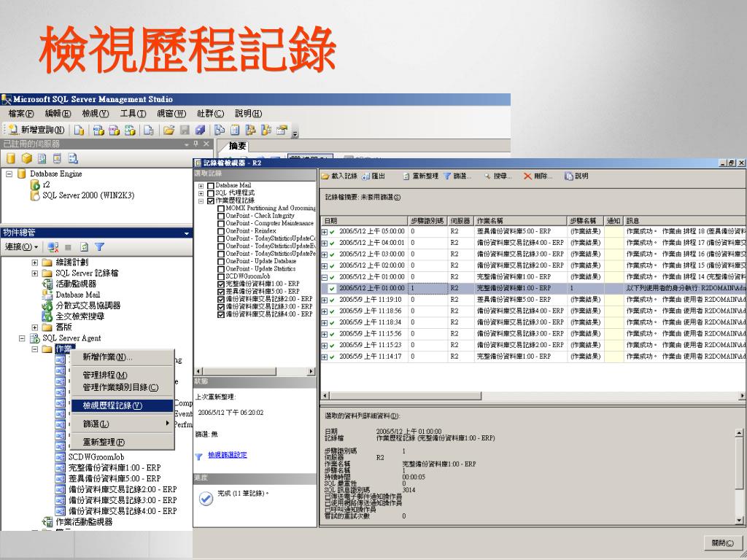Viewport: 747px width, 560px height.
Task: Collapse the 作業歷程記錄 node in log tree
Action: click(x=201, y=201)
